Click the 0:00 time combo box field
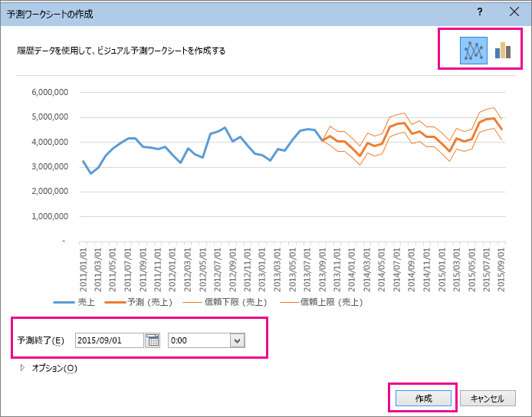Viewport: 532px width, 417px height. (206, 340)
